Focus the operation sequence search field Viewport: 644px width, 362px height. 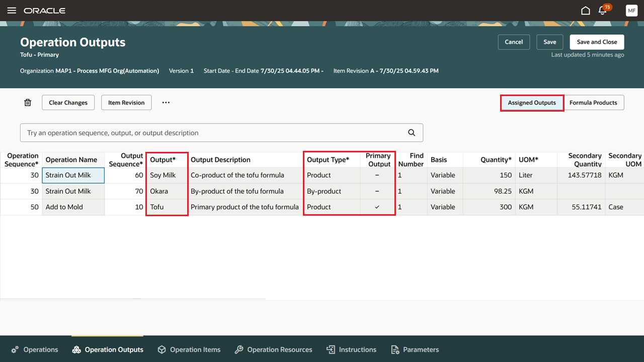pos(221,133)
